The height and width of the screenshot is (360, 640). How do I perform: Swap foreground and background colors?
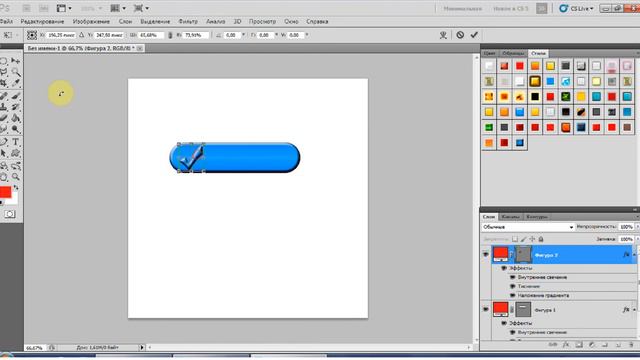[16, 188]
